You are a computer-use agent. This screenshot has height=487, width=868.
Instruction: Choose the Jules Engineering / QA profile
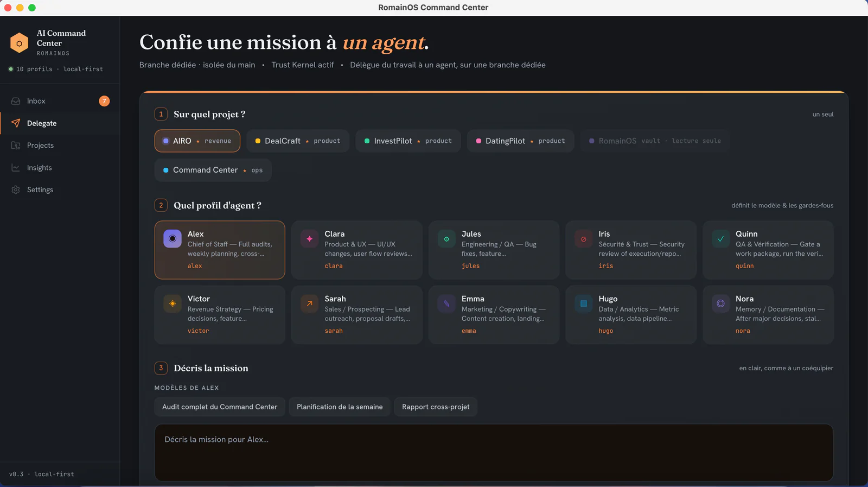[x=494, y=250]
